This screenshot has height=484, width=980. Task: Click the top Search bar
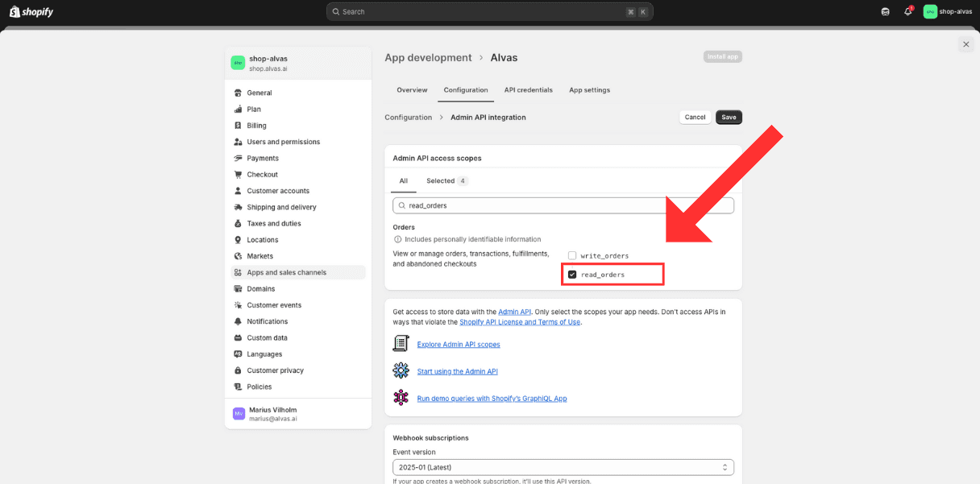pyautogui.click(x=489, y=11)
